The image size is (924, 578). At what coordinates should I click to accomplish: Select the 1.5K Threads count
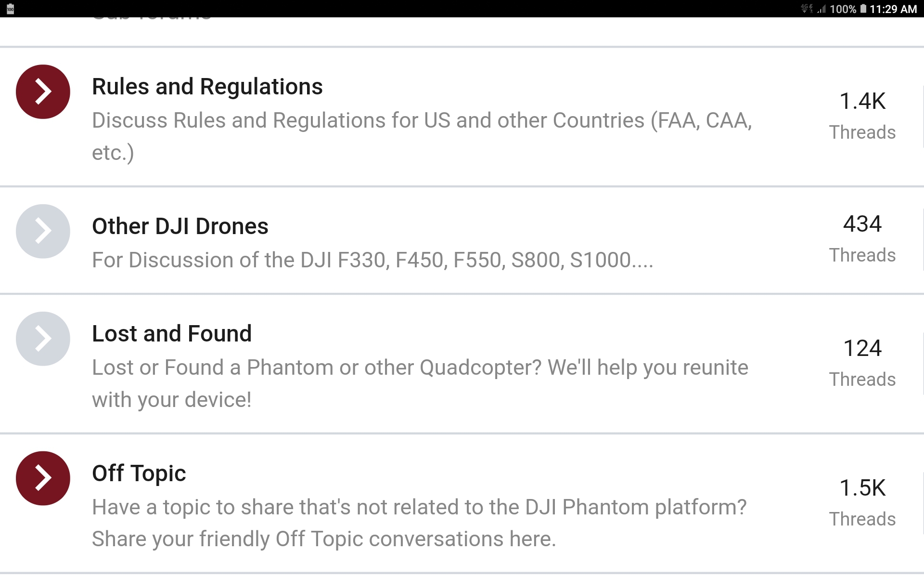(862, 503)
